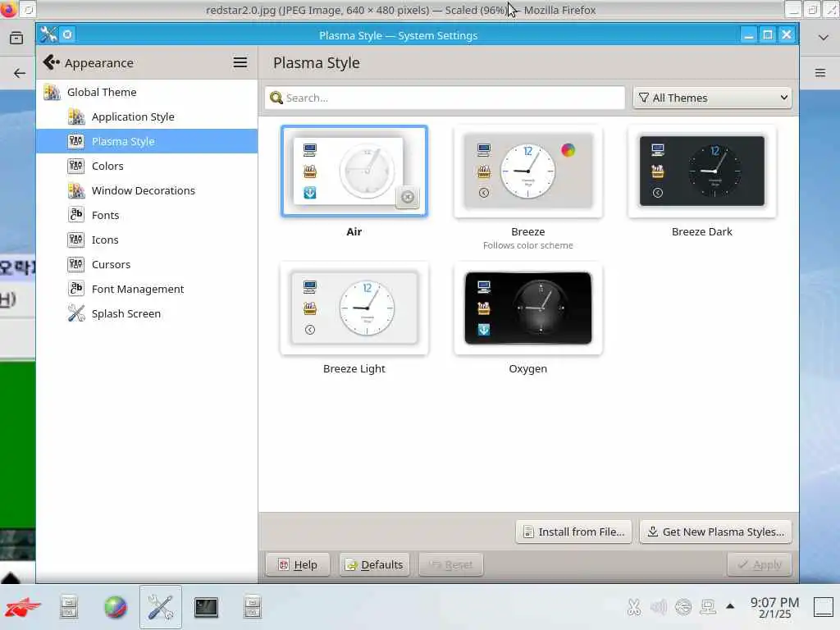Expand the Firefox tab list chevron
Viewport: 840px width, 630px height.
click(x=824, y=38)
